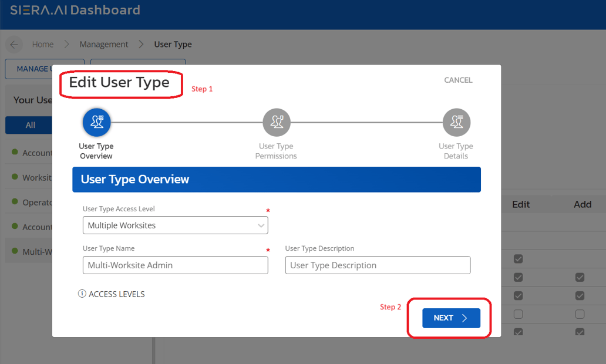The height and width of the screenshot is (364, 606).
Task: Click the Edit column header
Action: [x=521, y=204]
